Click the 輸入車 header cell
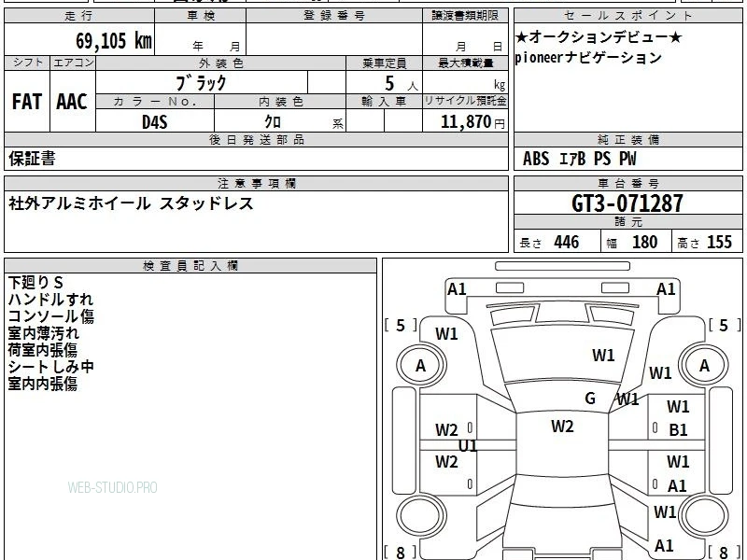The width and height of the screenshot is (747, 560). 384,102
